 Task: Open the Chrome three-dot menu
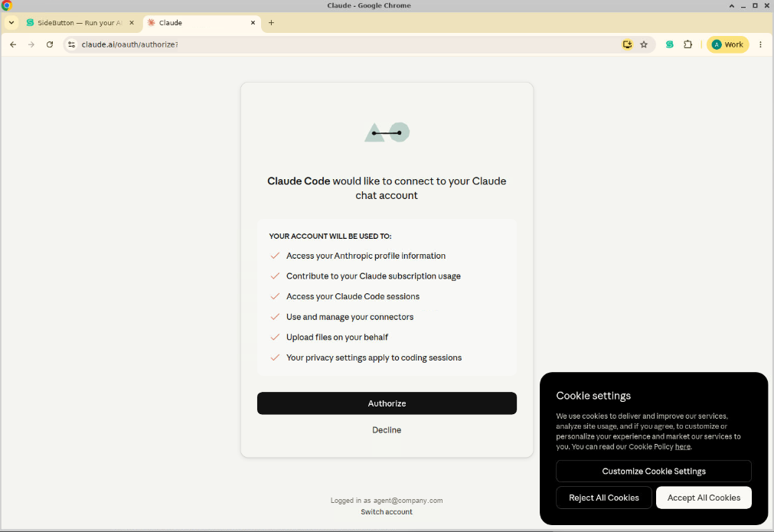760,44
